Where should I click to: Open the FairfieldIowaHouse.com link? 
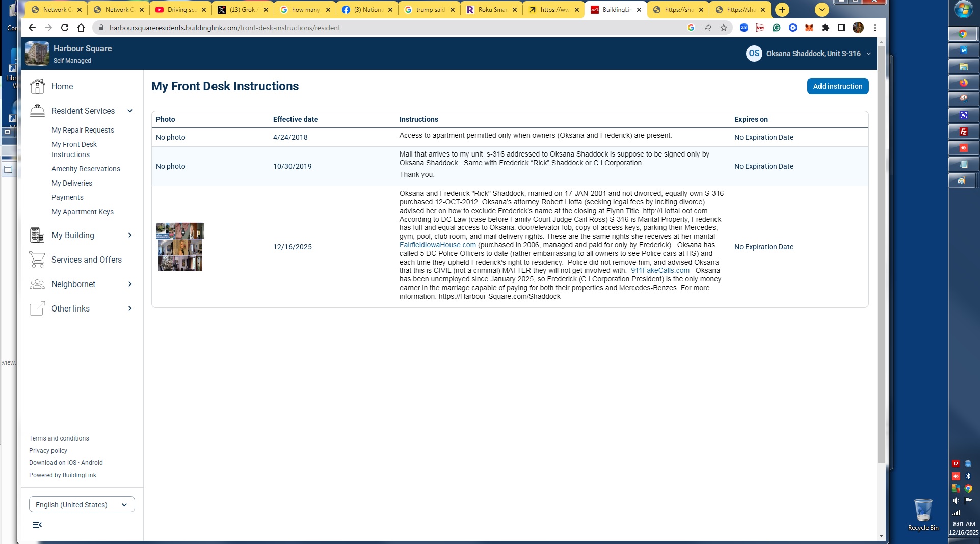click(437, 245)
